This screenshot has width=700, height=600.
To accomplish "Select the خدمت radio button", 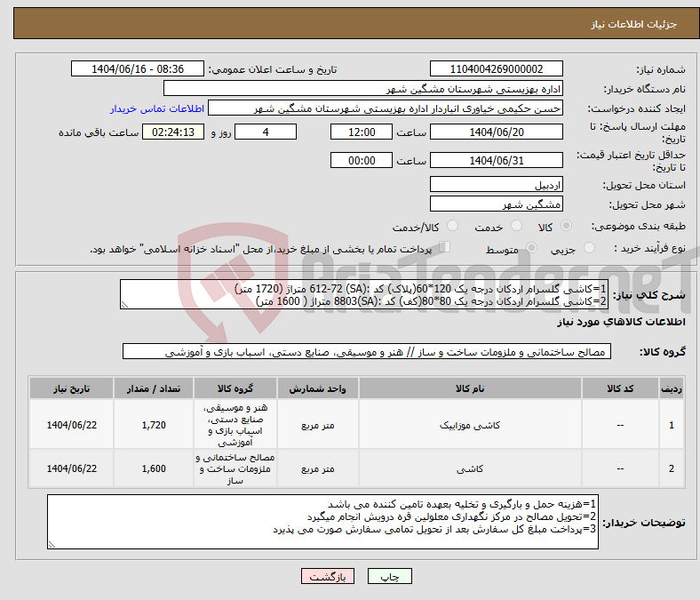I will (516, 226).
